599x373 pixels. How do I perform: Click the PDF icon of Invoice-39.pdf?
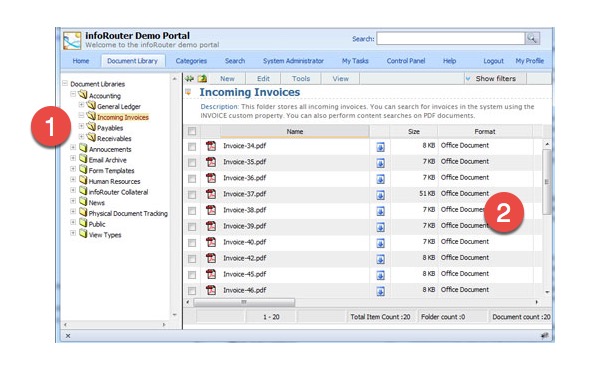(211, 226)
